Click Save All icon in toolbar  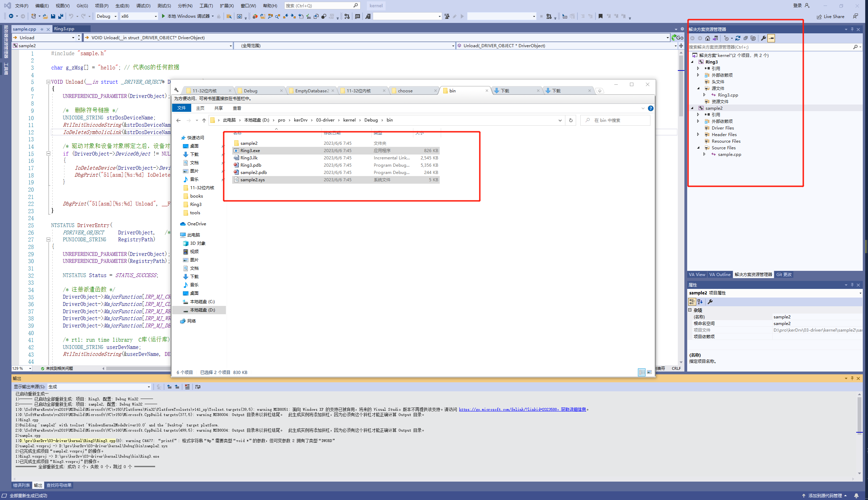click(61, 16)
